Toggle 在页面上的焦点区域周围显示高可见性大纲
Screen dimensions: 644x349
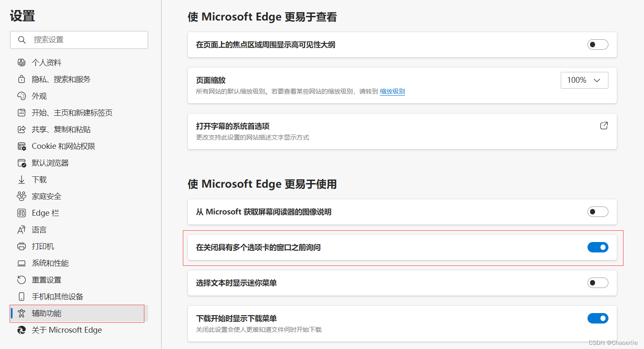pos(598,44)
